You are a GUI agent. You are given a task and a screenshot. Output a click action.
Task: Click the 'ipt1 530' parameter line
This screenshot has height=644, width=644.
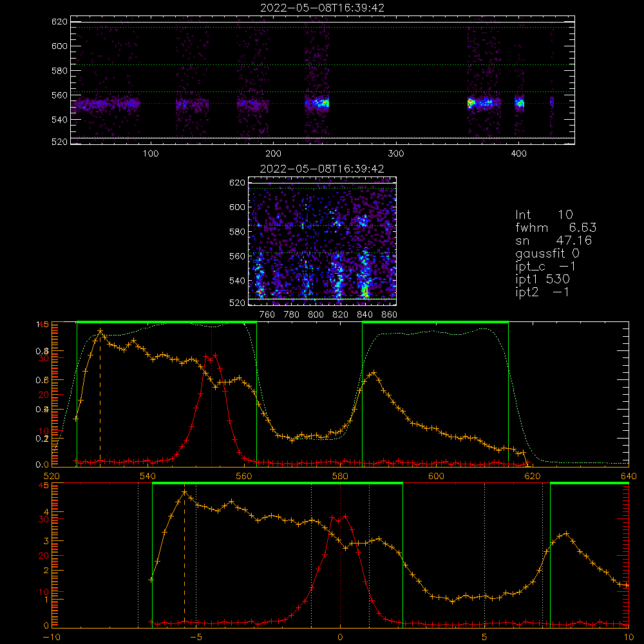pos(542,279)
